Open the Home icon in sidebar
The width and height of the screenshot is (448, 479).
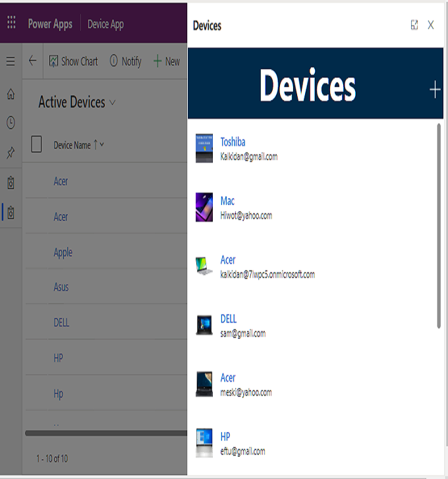click(11, 94)
